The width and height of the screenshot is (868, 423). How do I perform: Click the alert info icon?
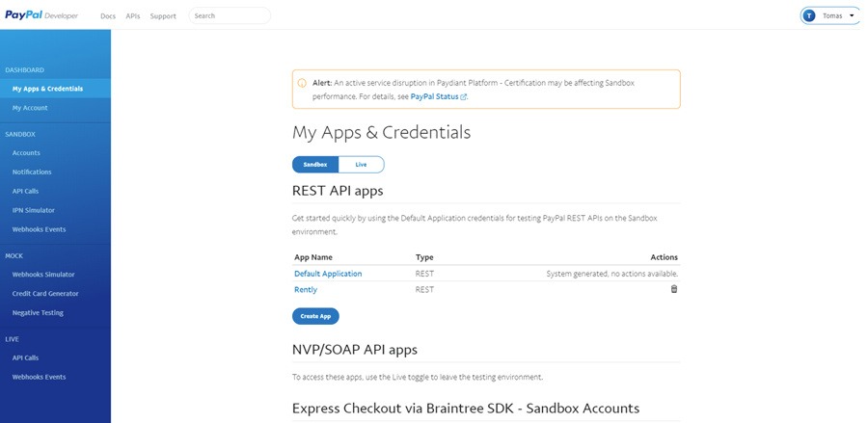(302, 83)
